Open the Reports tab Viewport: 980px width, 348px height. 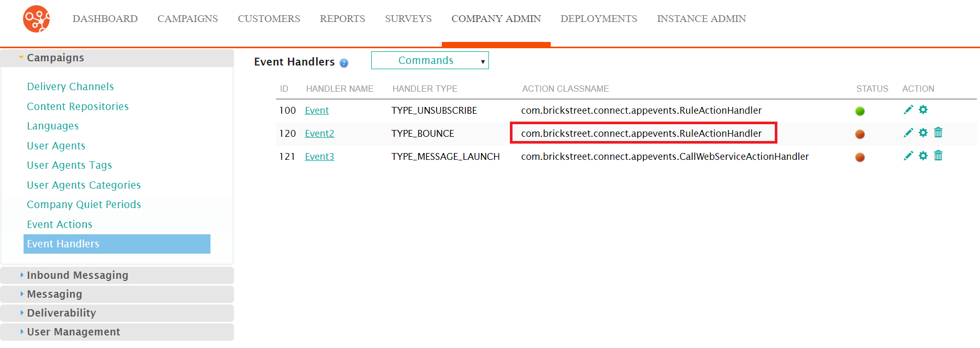[342, 19]
